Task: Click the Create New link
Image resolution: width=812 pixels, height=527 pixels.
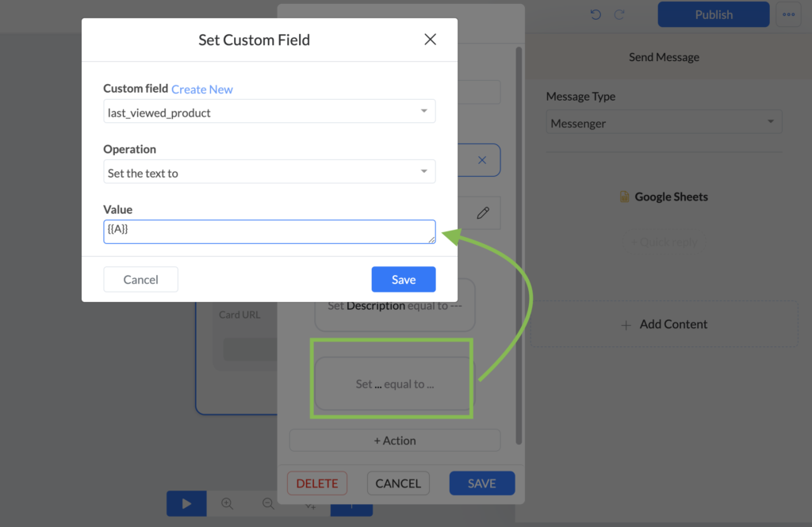Action: pyautogui.click(x=202, y=89)
